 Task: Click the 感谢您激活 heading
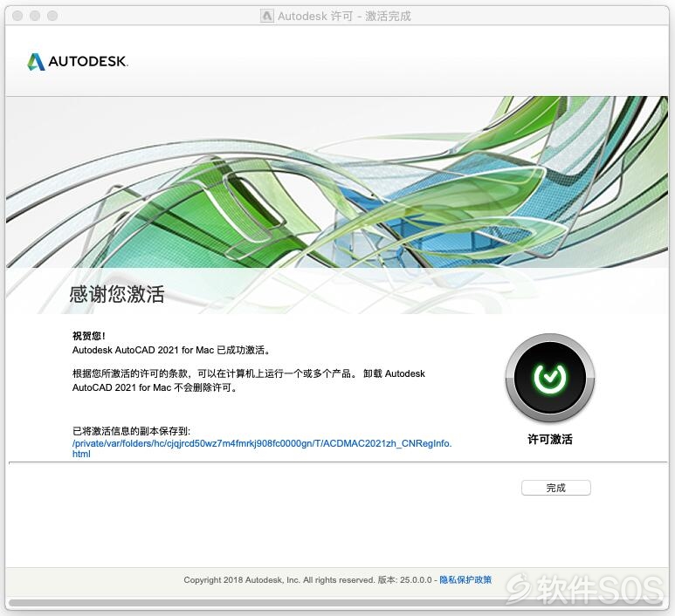point(117,294)
